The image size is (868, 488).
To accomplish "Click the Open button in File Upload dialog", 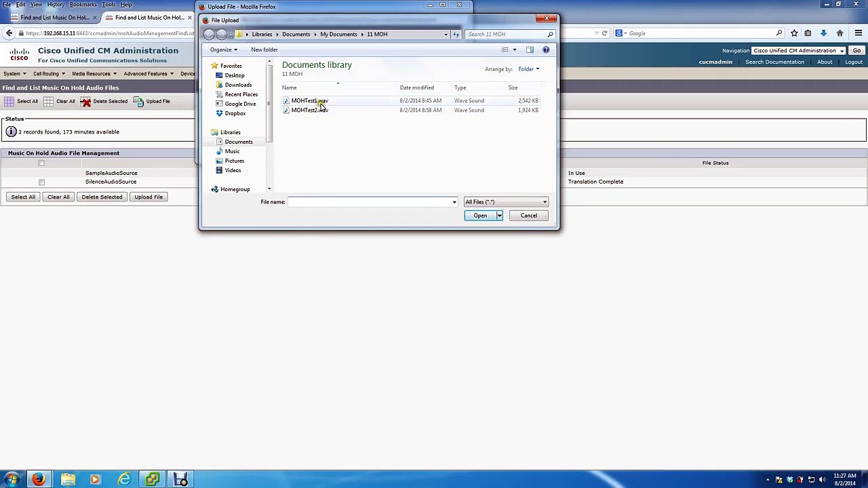I will (480, 216).
